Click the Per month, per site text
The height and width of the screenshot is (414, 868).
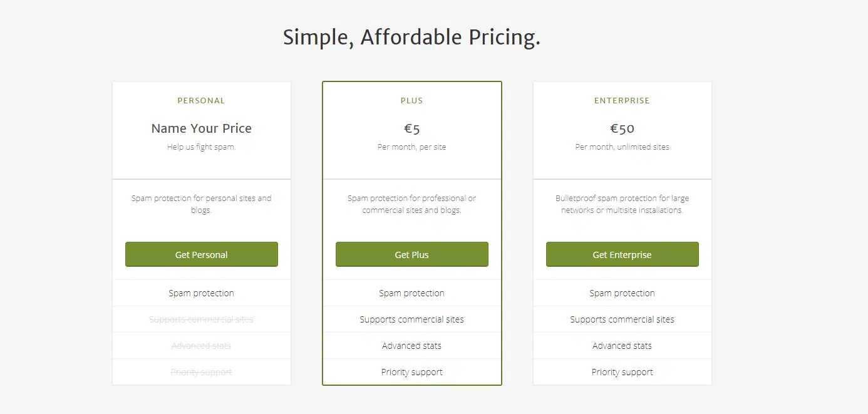(x=411, y=147)
